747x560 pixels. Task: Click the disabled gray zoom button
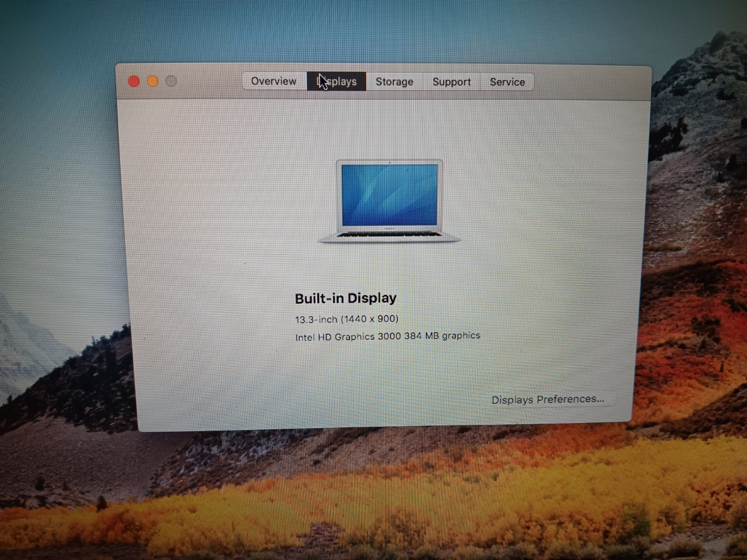[171, 81]
